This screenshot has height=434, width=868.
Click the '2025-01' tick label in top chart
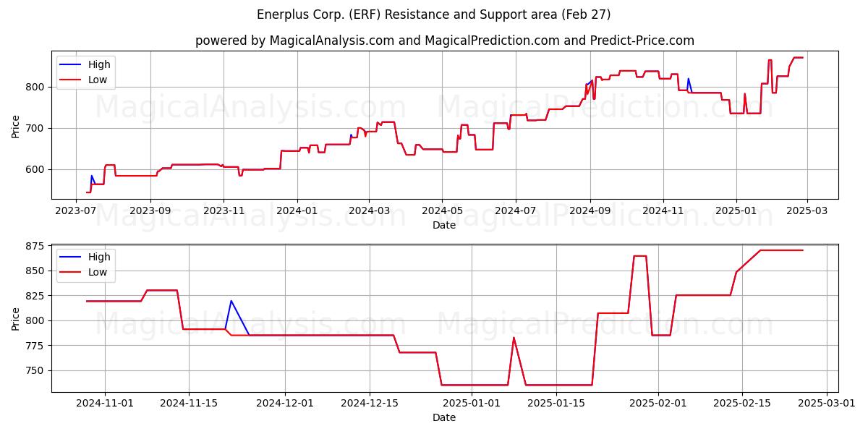coord(736,211)
